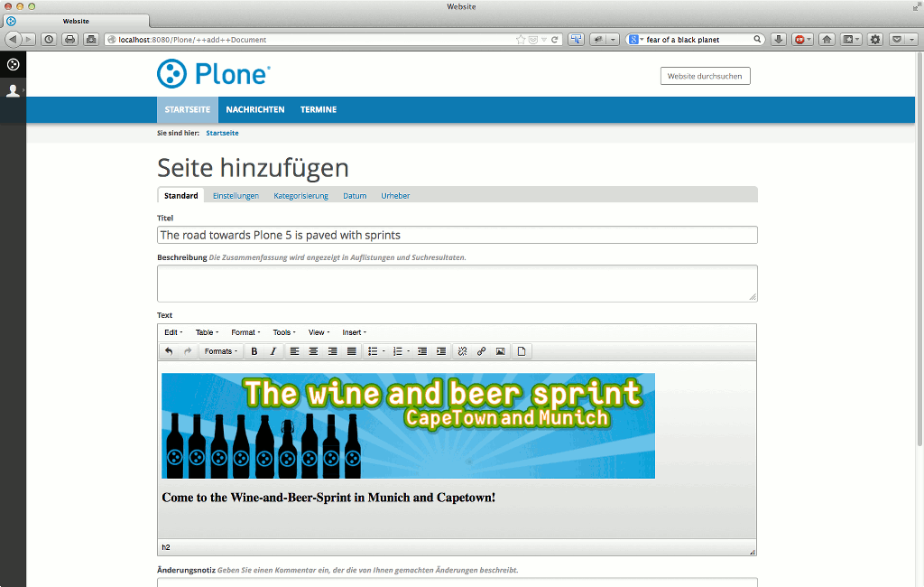Select the wine and beer sprint banner image

click(409, 426)
